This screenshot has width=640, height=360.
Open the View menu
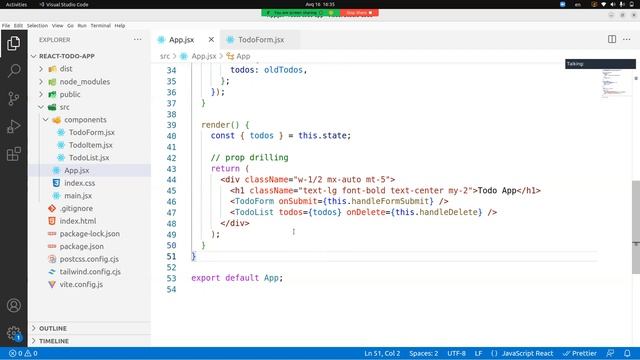coord(58,25)
